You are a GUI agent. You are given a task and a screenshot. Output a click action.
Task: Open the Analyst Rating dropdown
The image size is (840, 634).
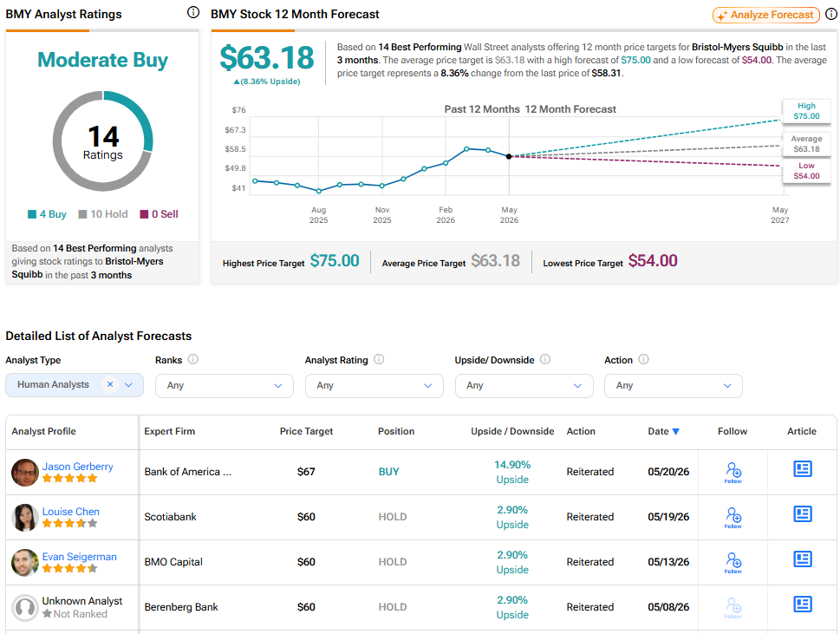[x=374, y=386]
